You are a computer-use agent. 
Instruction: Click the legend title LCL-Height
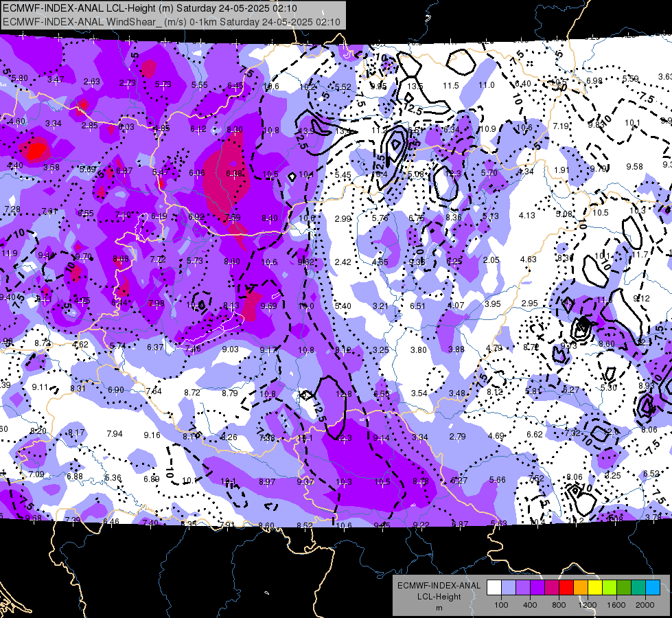click(x=439, y=597)
